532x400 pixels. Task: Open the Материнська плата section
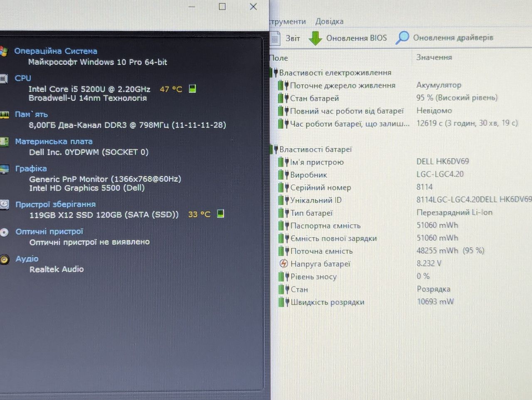coord(54,142)
